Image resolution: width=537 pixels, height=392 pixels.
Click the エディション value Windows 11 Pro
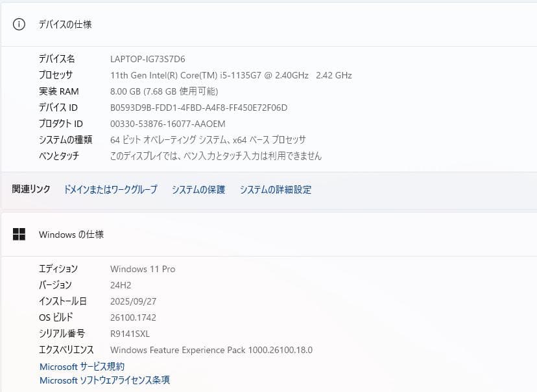(142, 269)
